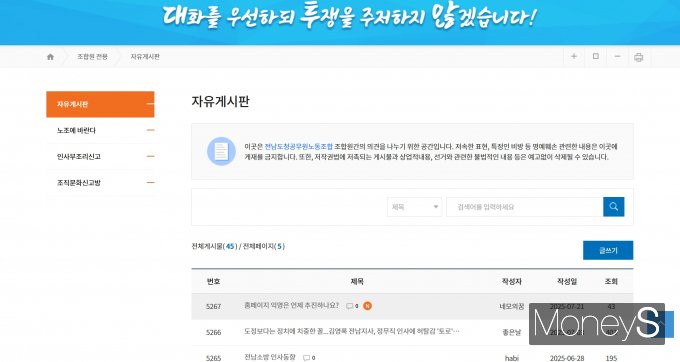This screenshot has width=680, height=362.
Task: Click the minus zoom-out icon
Action: (x=617, y=56)
